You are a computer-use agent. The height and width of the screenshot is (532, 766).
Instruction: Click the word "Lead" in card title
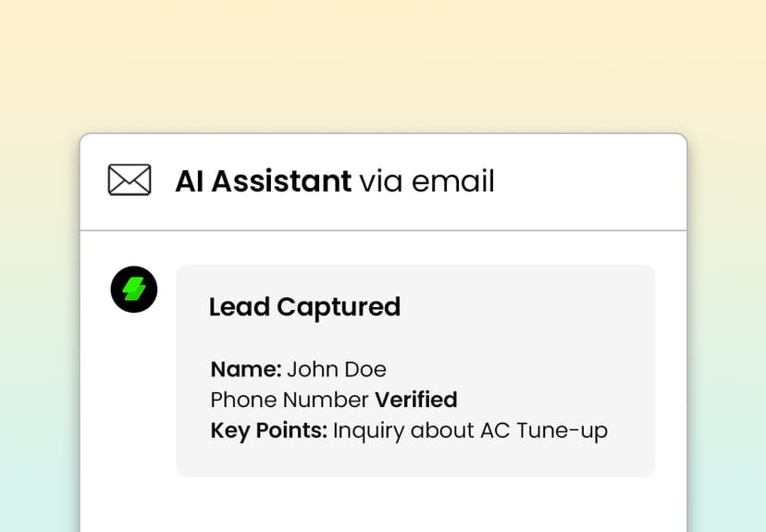point(239,307)
